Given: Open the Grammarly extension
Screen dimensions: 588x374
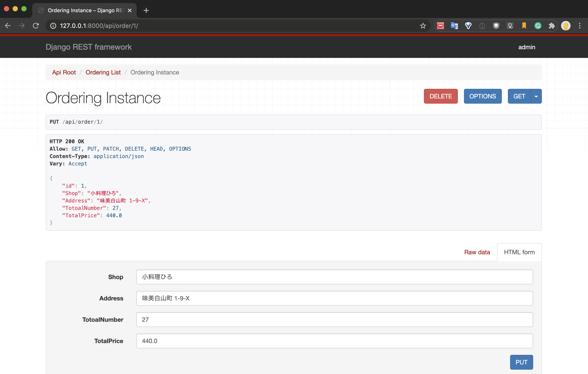Looking at the screenshot, I should (538, 26).
